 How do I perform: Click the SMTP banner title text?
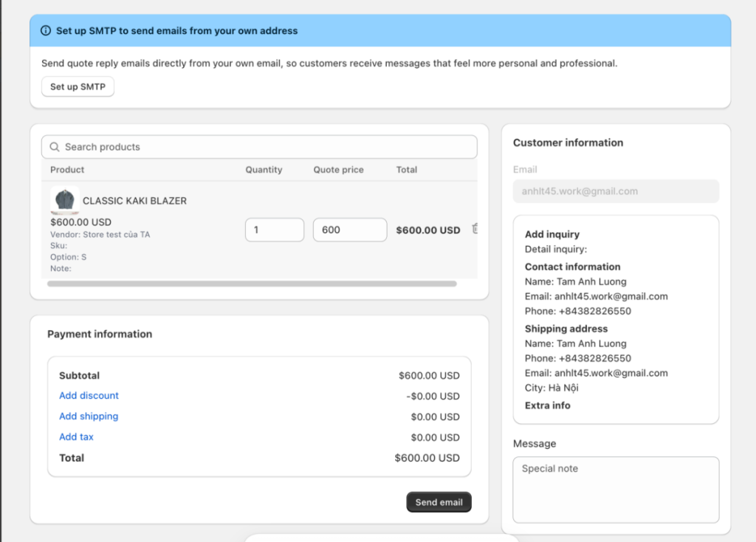coord(177,31)
